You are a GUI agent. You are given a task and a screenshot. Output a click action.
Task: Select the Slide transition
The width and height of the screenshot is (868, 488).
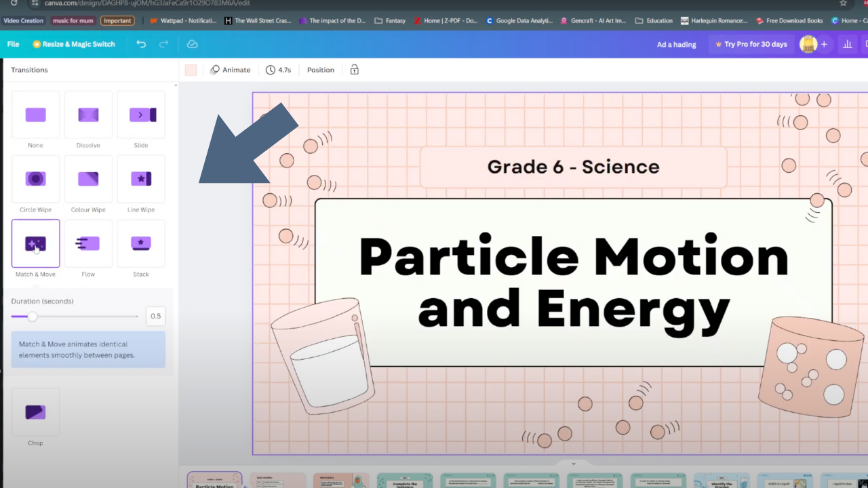tap(141, 115)
